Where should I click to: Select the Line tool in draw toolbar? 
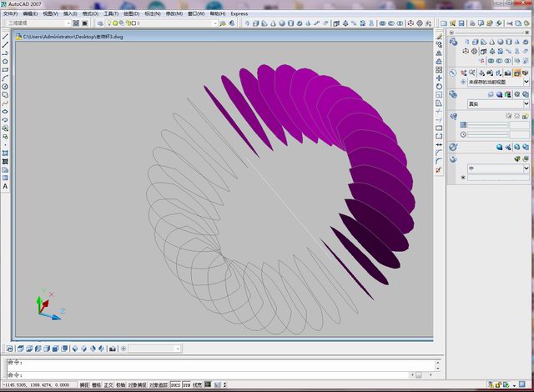tap(5, 36)
